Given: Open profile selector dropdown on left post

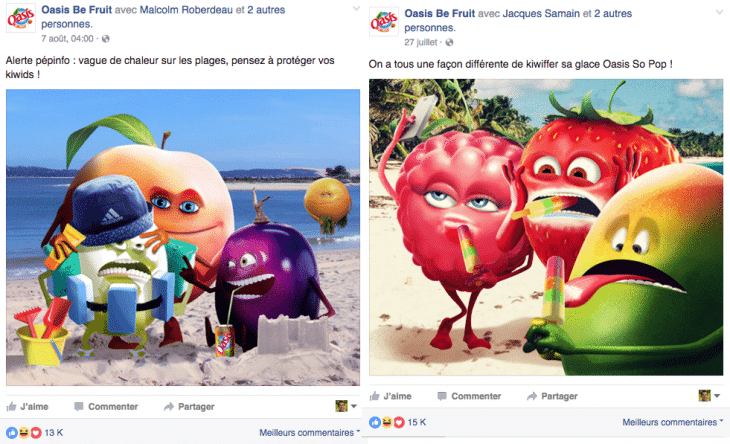Looking at the screenshot, I should coord(346,406).
